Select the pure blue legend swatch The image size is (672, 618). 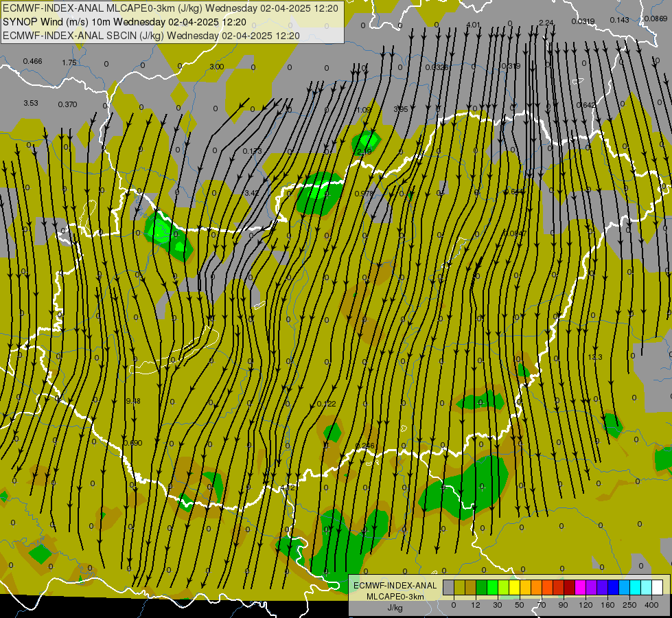tap(614, 587)
